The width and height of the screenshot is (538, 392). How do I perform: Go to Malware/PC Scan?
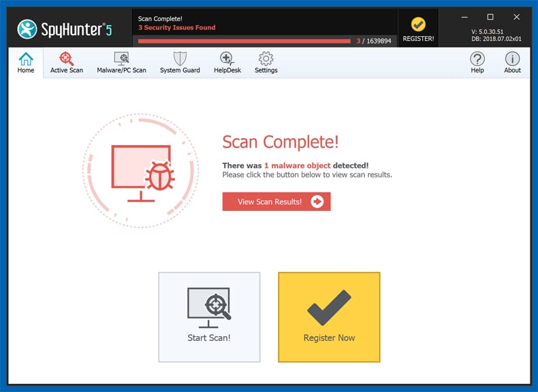point(121,63)
